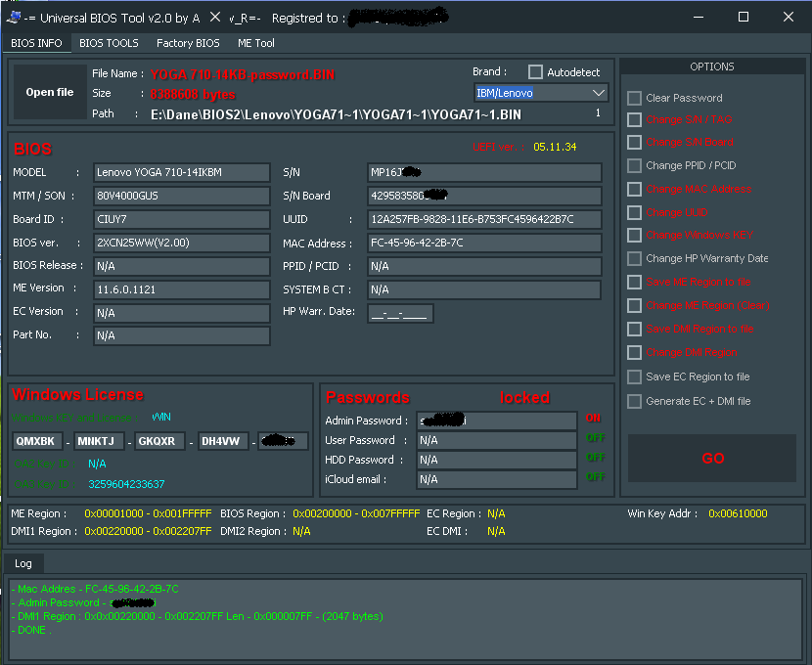Check the Change S/N Board option
812x665 pixels.
634,142
